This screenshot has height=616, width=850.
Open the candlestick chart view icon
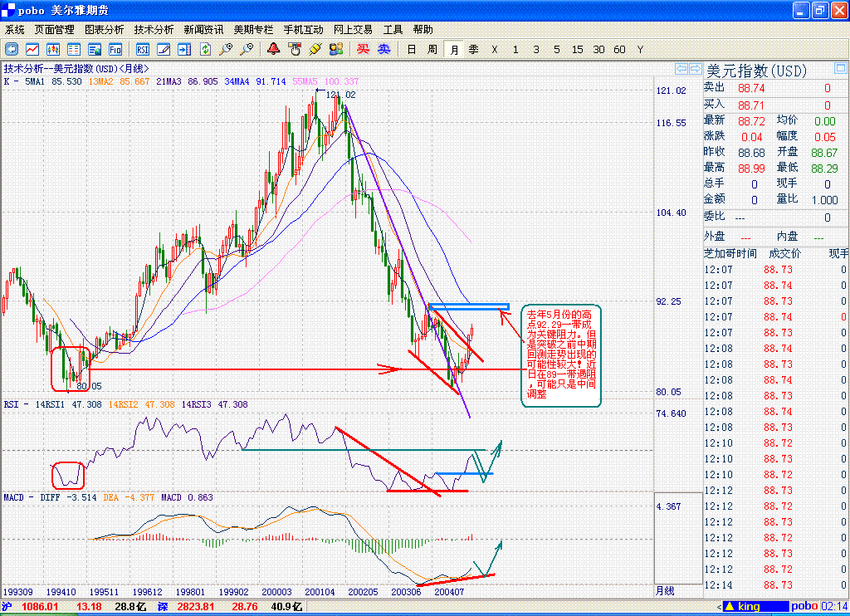[x=53, y=50]
